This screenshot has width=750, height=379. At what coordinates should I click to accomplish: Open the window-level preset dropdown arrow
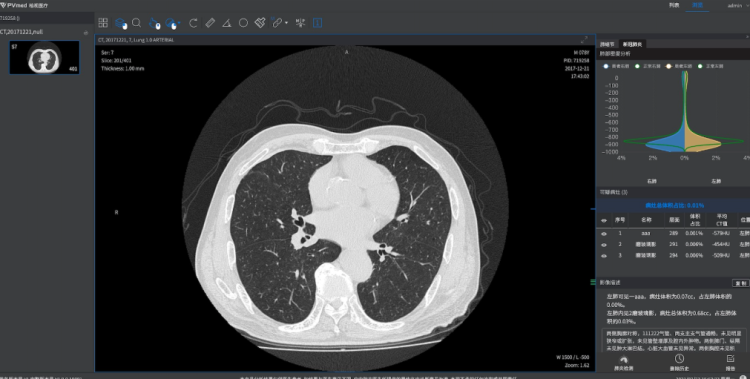point(179,23)
